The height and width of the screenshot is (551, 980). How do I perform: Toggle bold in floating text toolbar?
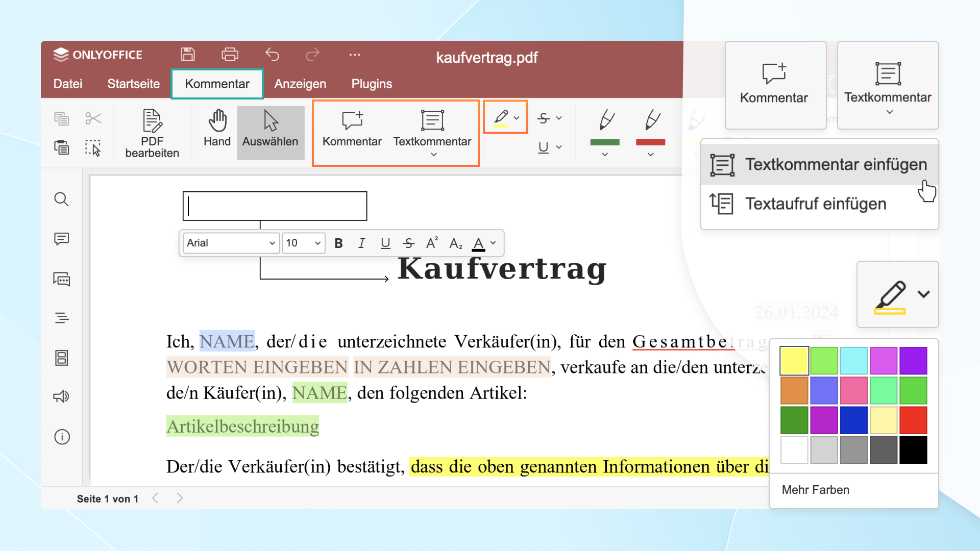338,243
